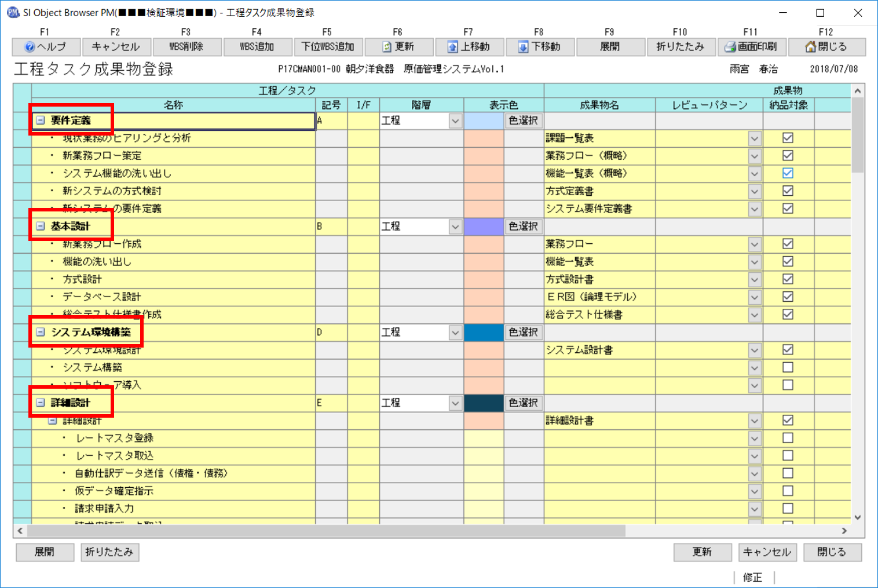Click the レビューパターン column header
The height and width of the screenshot is (588, 878).
point(709,105)
